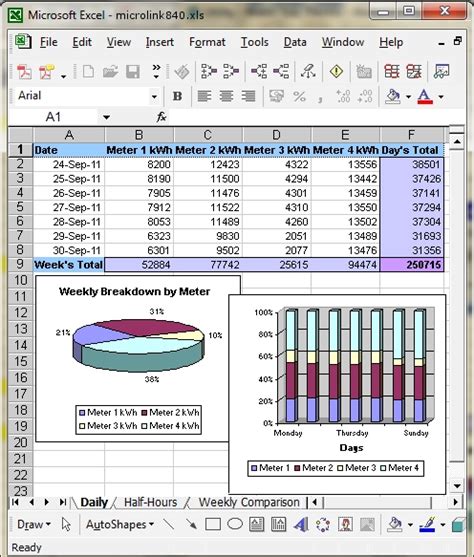Open the Edit menu

coord(82,42)
